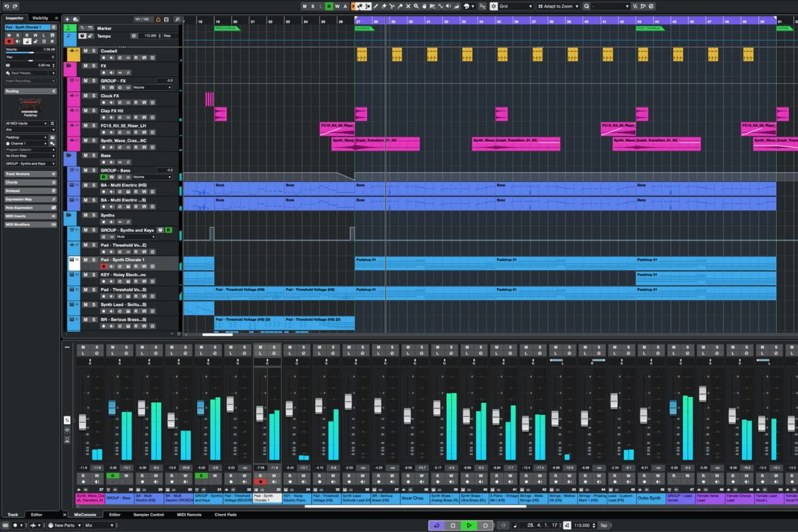Switch to the Visibility tab
The height and width of the screenshot is (532, 798).
pos(40,18)
